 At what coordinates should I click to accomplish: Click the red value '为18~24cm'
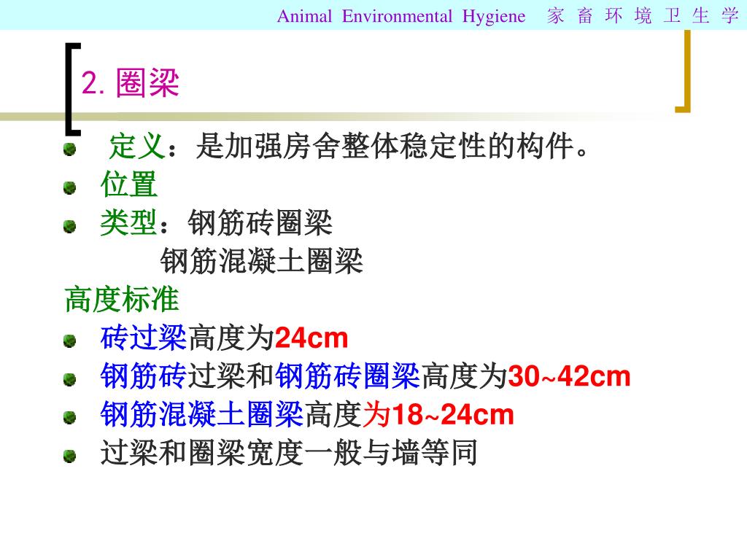438,414
